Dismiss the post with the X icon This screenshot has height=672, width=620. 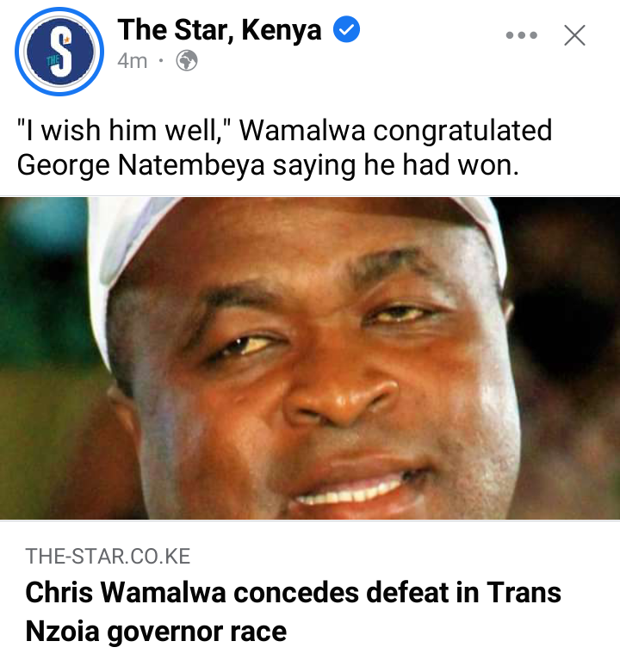pyautogui.click(x=574, y=35)
